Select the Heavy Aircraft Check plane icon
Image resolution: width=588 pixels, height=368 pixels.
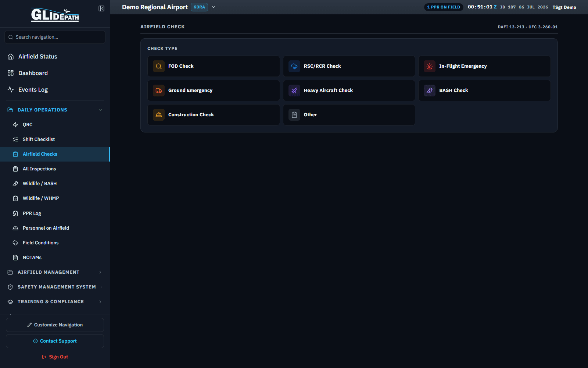(x=294, y=91)
